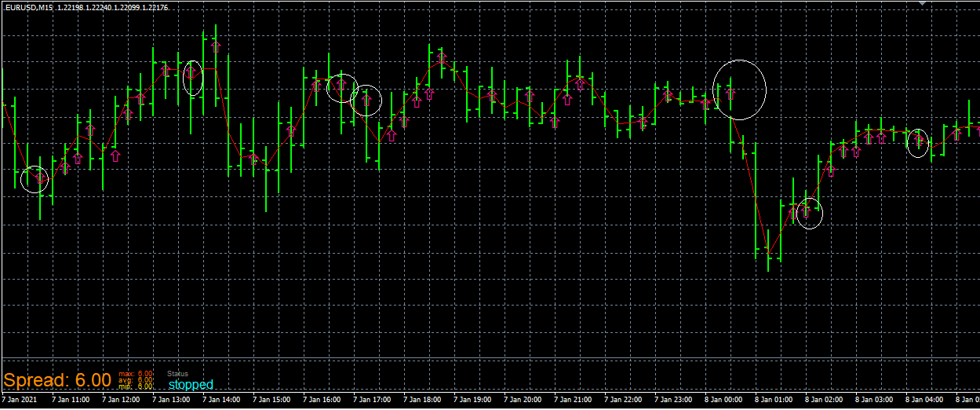Click the 8 Jan 03:00 time label
The width and height of the screenshot is (980, 410).
pyautogui.click(x=874, y=400)
